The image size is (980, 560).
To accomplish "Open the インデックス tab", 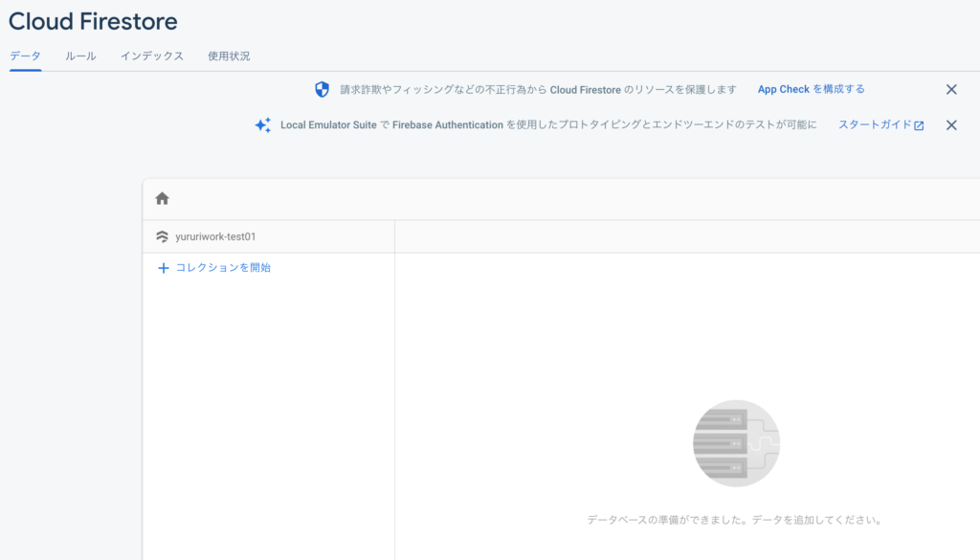I will click(x=152, y=56).
